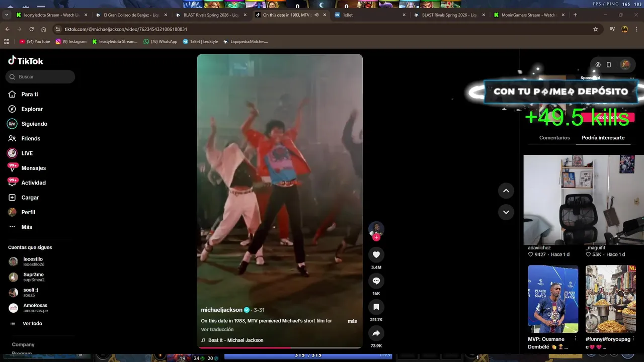Like the Michael Jackson video with heart icon
The width and height of the screenshot is (644, 362).
pyautogui.click(x=376, y=254)
